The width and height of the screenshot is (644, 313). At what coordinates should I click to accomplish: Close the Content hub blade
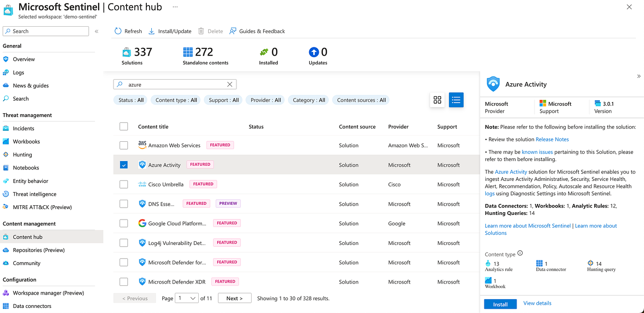pos(629,7)
